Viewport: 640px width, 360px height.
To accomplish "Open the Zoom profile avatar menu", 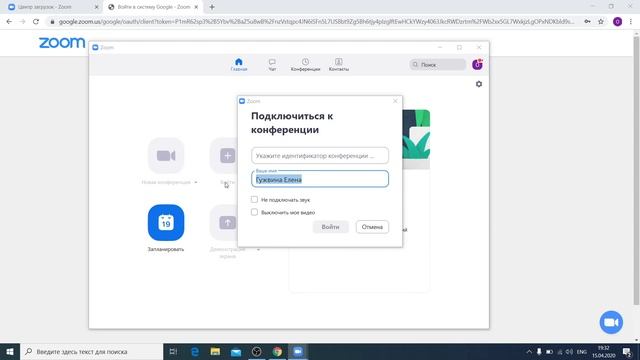I will [477, 64].
